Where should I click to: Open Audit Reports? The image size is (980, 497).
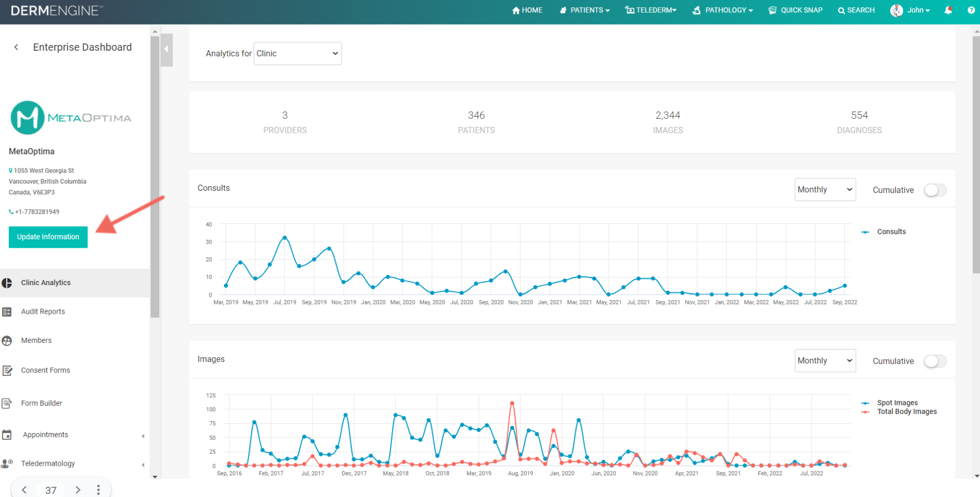tap(43, 312)
